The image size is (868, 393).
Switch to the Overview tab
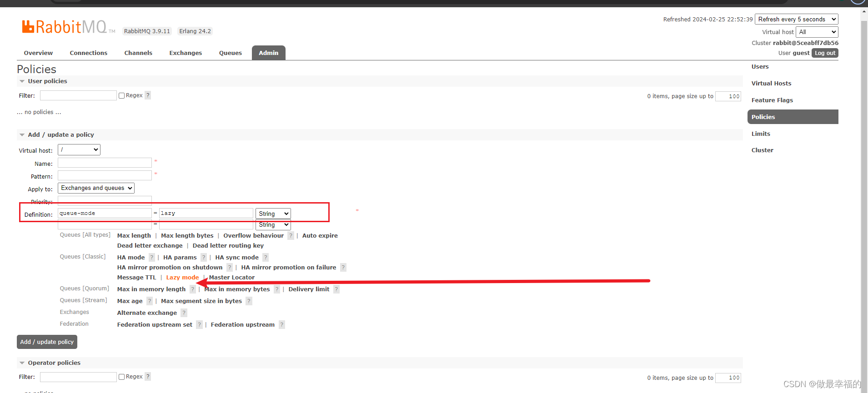pos(38,53)
